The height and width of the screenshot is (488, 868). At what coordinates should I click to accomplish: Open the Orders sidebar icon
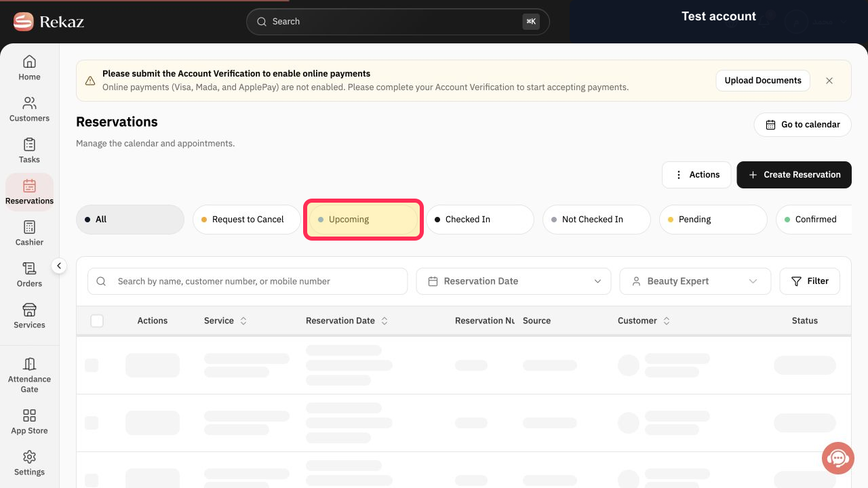click(29, 268)
